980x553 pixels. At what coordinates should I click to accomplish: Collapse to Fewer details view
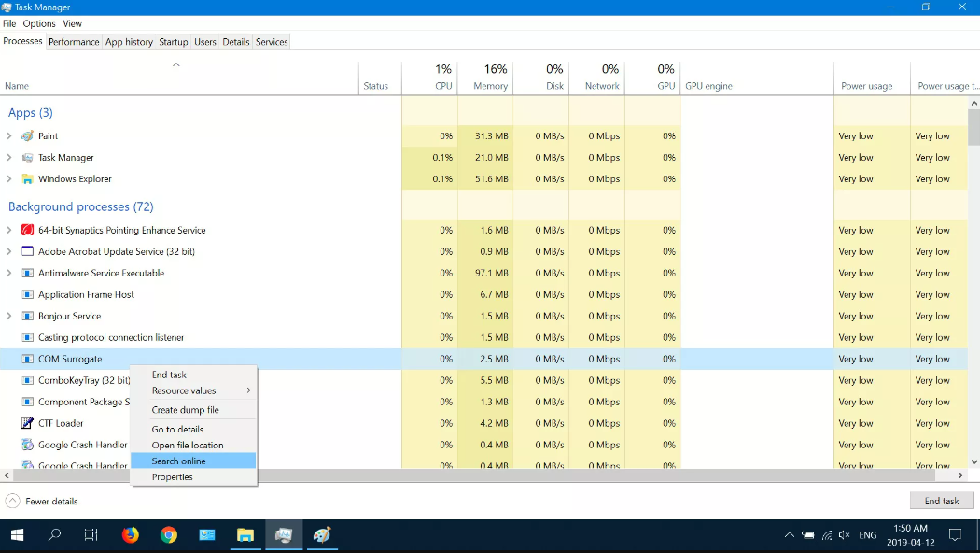tap(42, 501)
